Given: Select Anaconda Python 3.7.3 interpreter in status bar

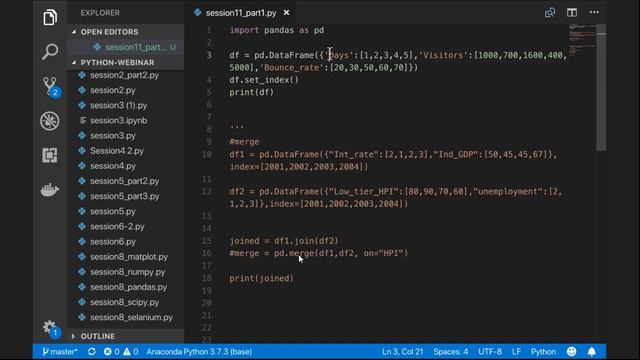Looking at the screenshot, I should point(199,352).
